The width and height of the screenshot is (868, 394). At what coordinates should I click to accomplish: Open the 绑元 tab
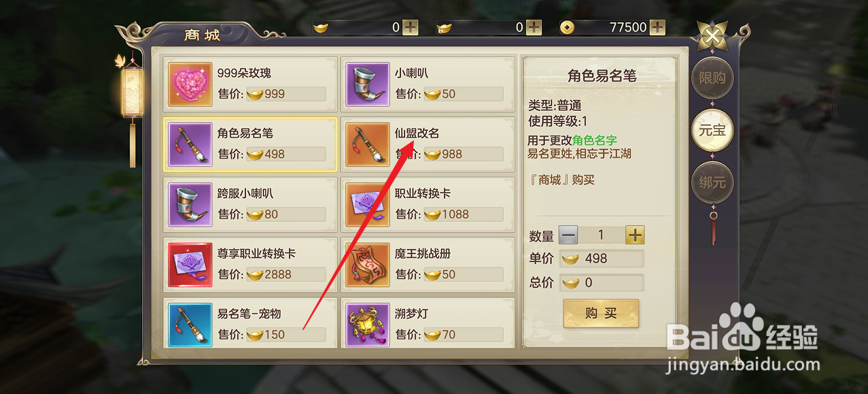point(712,182)
